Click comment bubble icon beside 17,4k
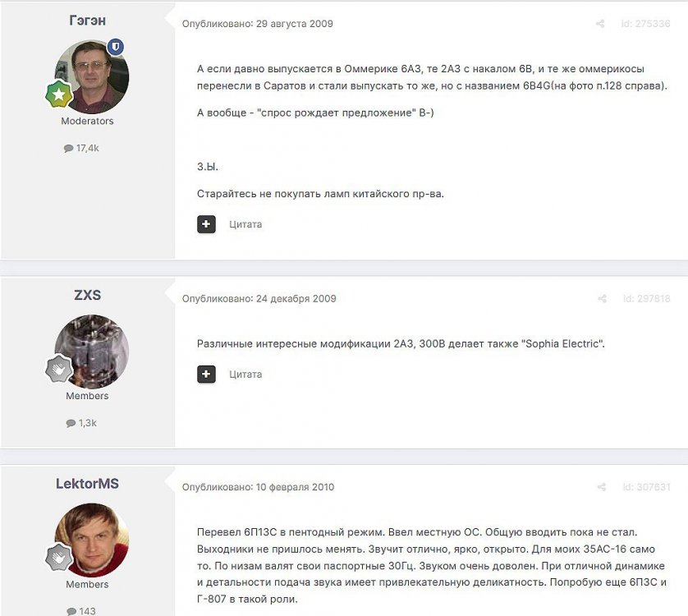This screenshot has height=616, width=688. coord(68,149)
